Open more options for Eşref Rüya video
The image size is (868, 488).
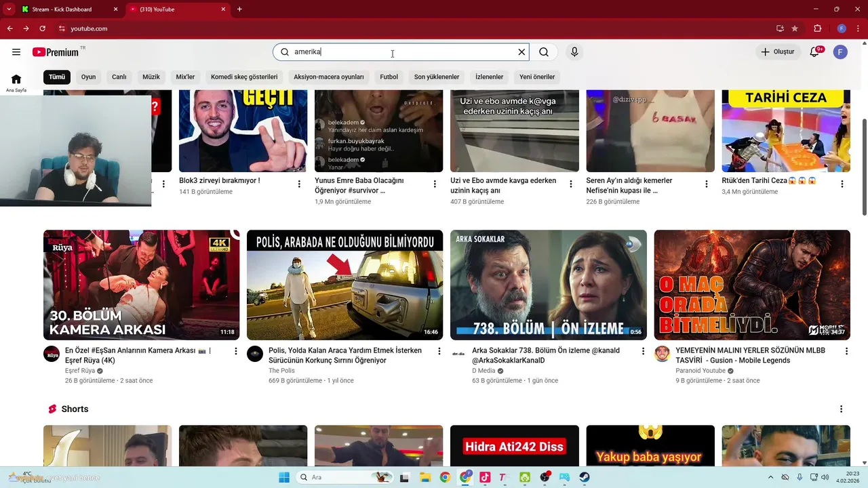236,351
